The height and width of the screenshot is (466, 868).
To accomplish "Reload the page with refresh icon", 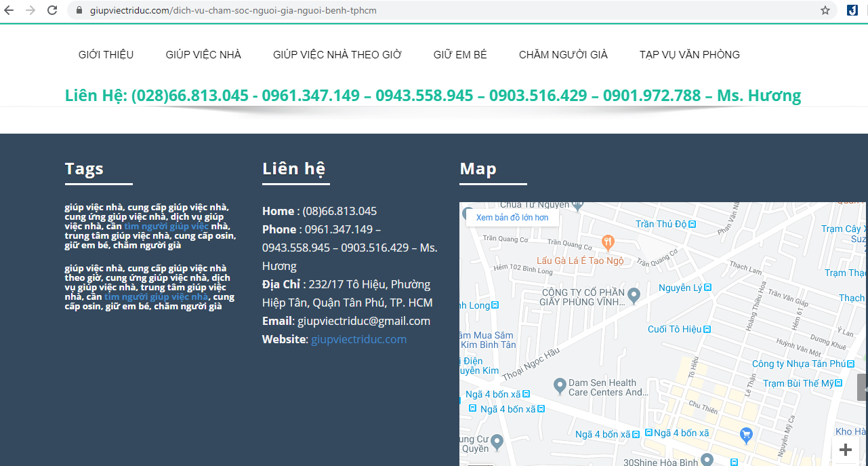I will [52, 10].
